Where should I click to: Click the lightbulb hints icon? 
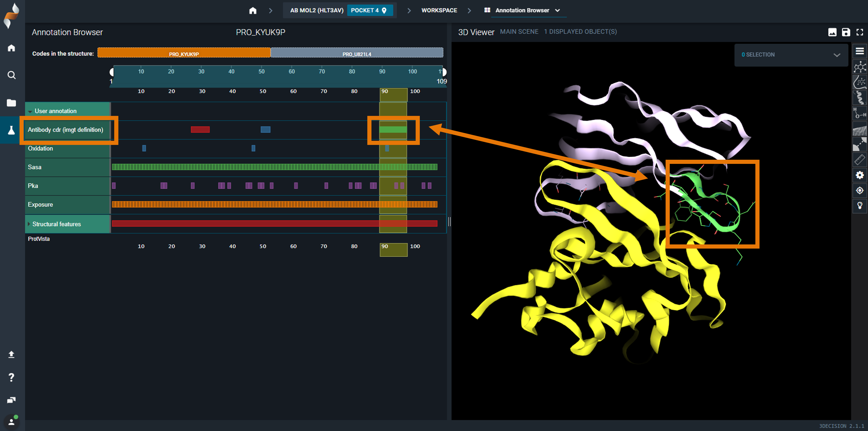coord(860,206)
